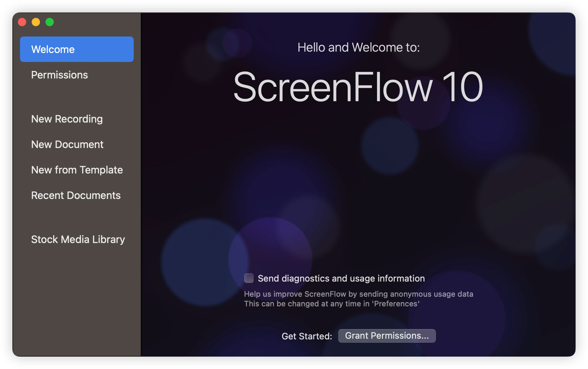Screen dimensions: 588x369
Task: Enable Send diagnostics and usage information
Action: 249,278
